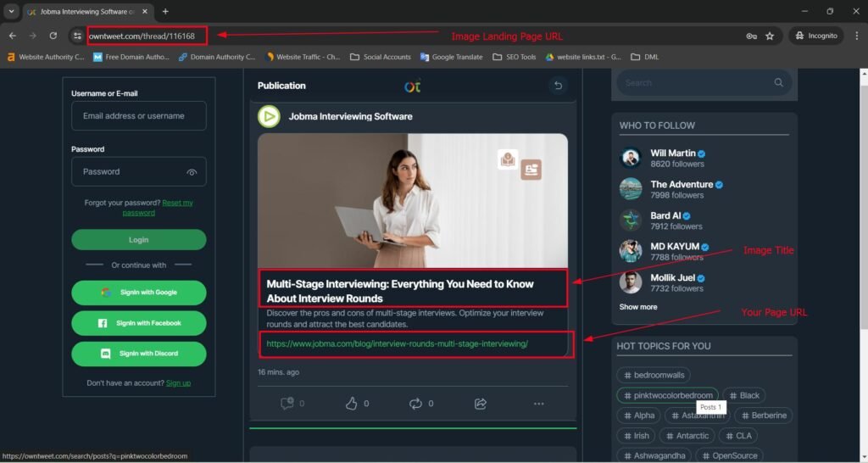Focus the Password field

pyautogui.click(x=138, y=171)
